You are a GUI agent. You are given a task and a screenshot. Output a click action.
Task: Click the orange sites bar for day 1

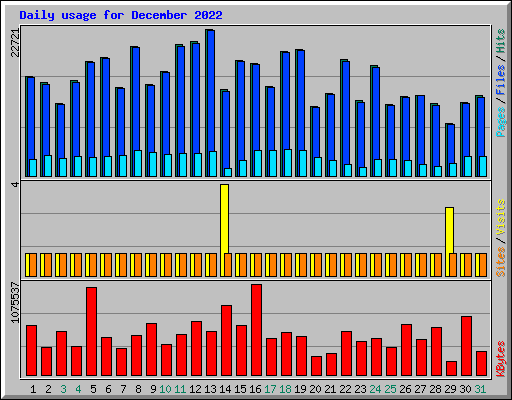click(33, 265)
